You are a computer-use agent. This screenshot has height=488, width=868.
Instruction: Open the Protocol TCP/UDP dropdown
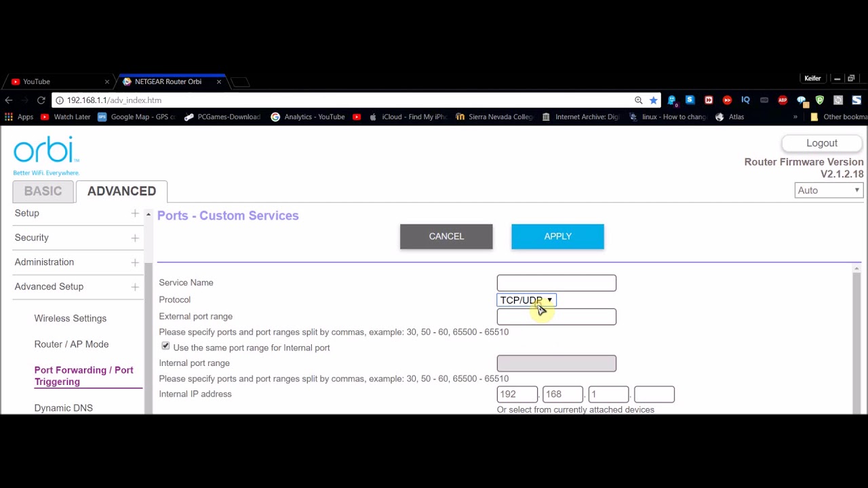coord(526,300)
